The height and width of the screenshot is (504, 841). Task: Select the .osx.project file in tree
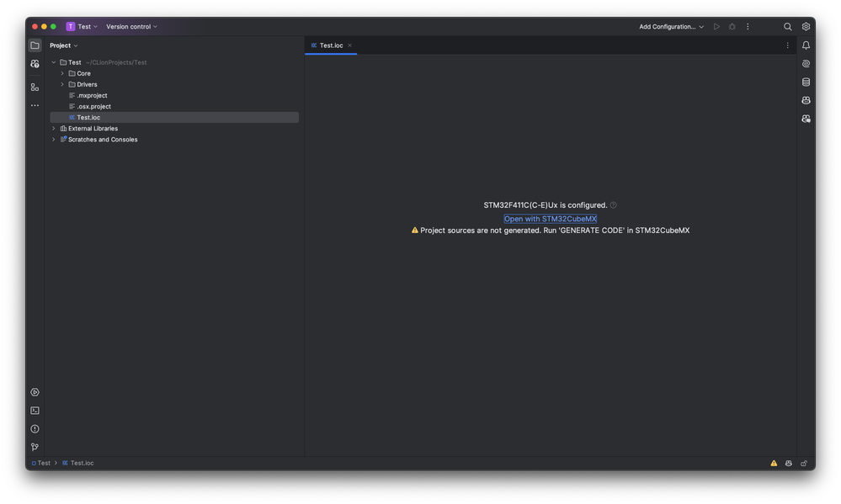[93, 106]
